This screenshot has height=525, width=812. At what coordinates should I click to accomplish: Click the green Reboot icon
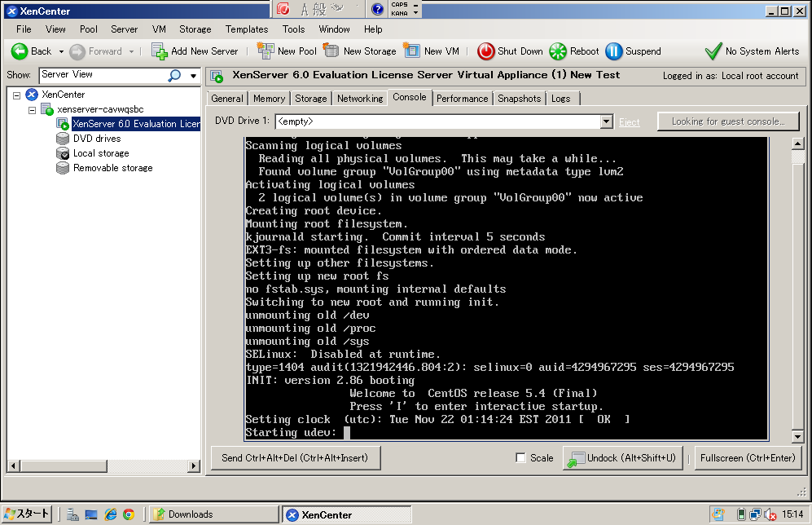point(558,51)
